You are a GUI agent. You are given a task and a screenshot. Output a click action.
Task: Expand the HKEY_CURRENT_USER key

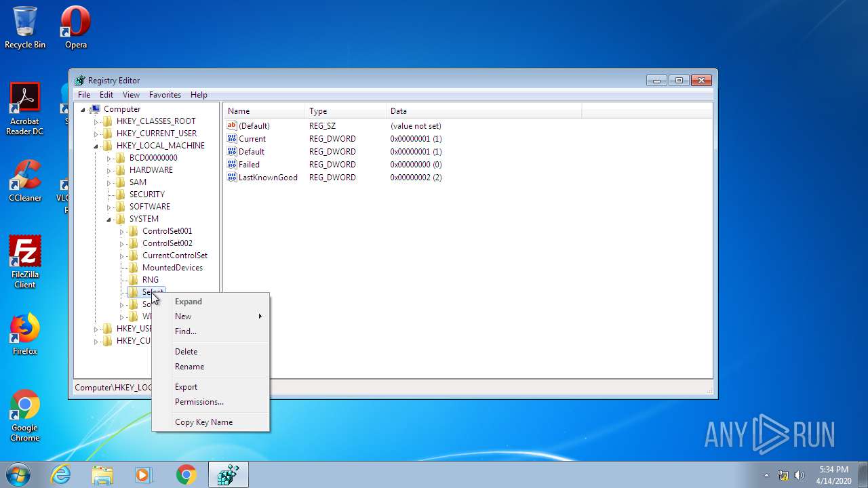[x=96, y=134]
